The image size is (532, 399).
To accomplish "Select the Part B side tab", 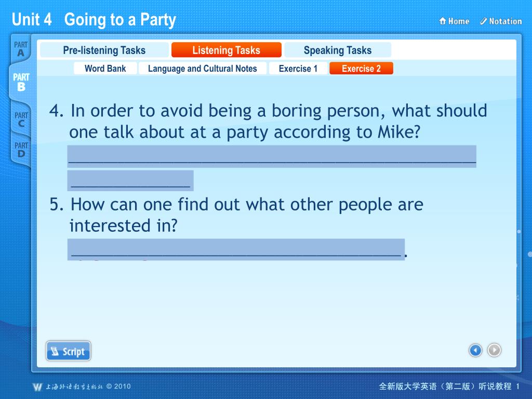I will (x=21, y=82).
